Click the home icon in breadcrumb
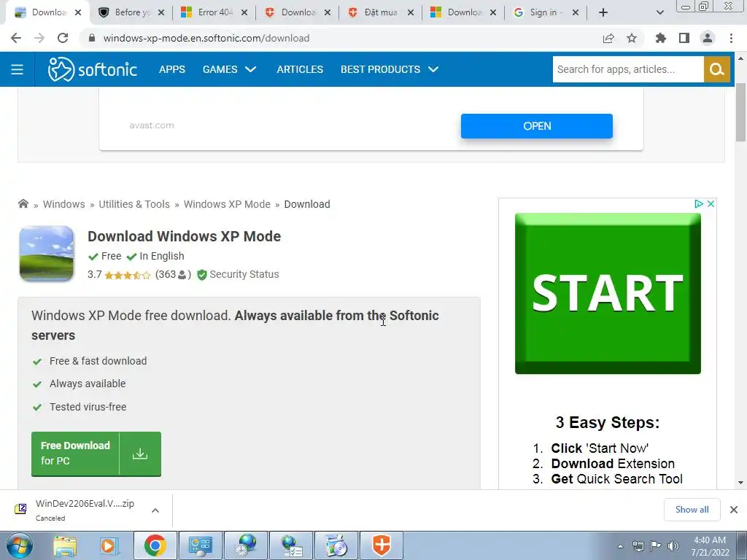Screen dimensions: 747x560 (23, 204)
